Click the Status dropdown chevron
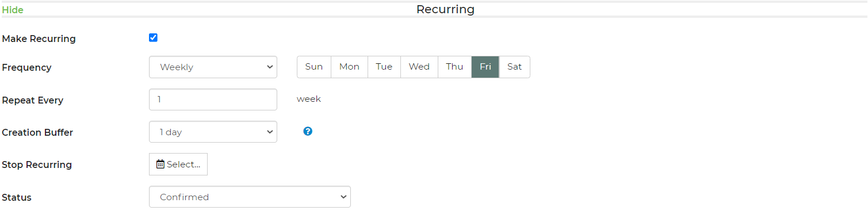 (343, 197)
